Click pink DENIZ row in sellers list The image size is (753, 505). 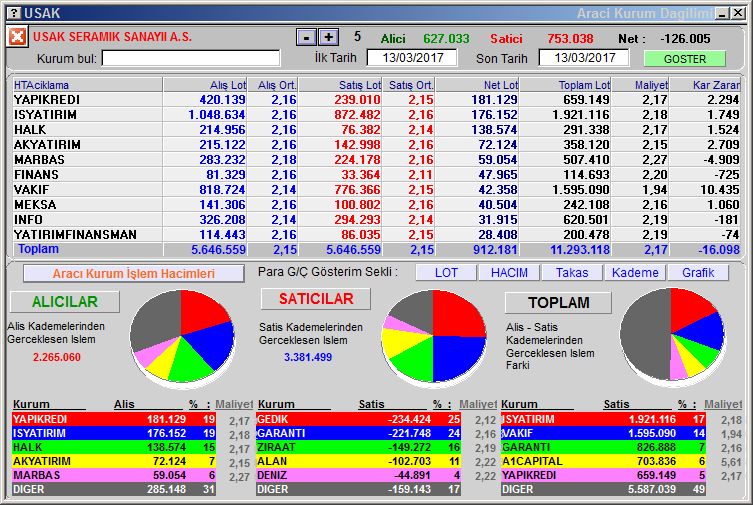coord(358,475)
